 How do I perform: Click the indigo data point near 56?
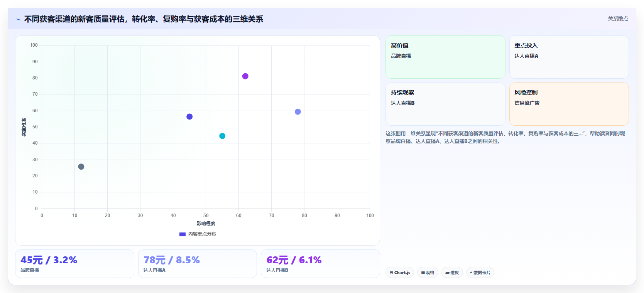point(189,117)
